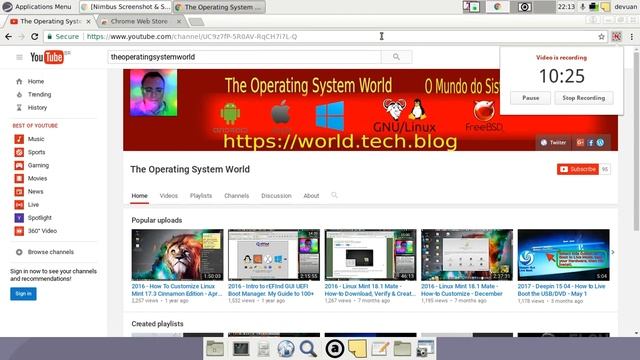640x360 pixels.
Task: Click the microphone icon in system tray
Action: 583,7
